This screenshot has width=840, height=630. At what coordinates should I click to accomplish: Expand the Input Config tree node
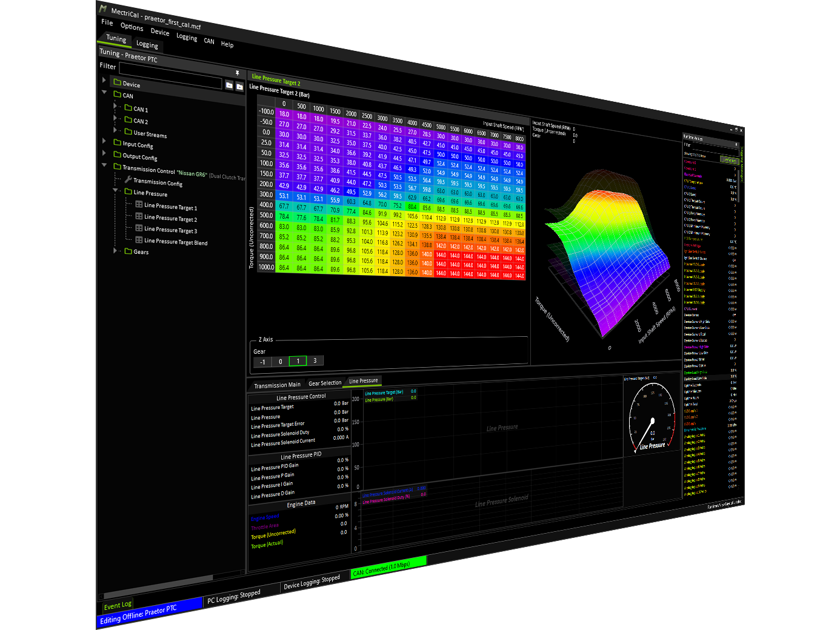pyautogui.click(x=104, y=141)
